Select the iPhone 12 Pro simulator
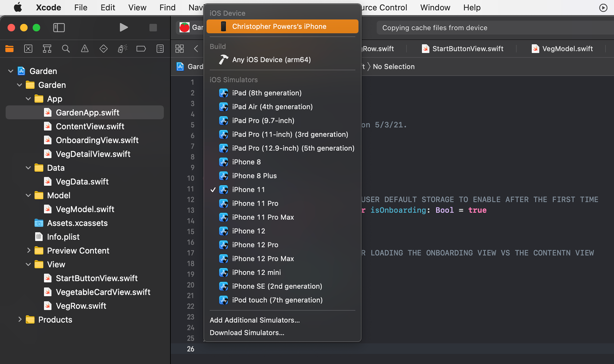The width and height of the screenshot is (614, 364). [282, 245]
